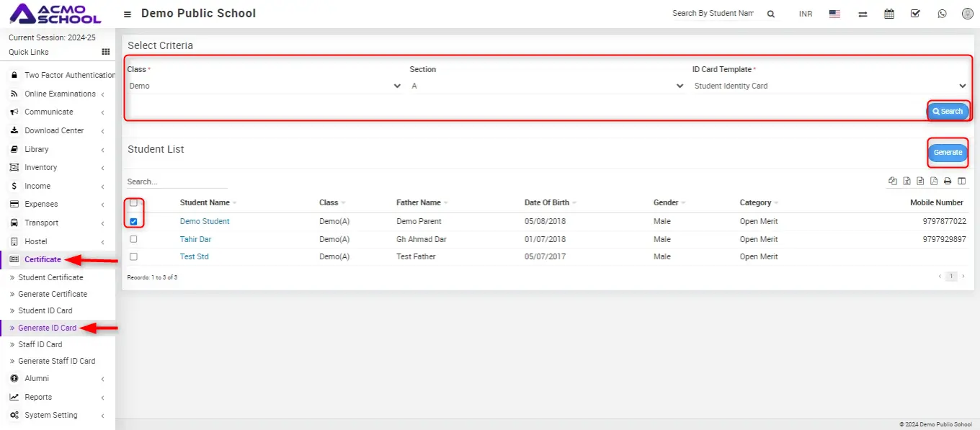Open the Section dropdown
Image resolution: width=980 pixels, height=430 pixels.
[x=547, y=86]
